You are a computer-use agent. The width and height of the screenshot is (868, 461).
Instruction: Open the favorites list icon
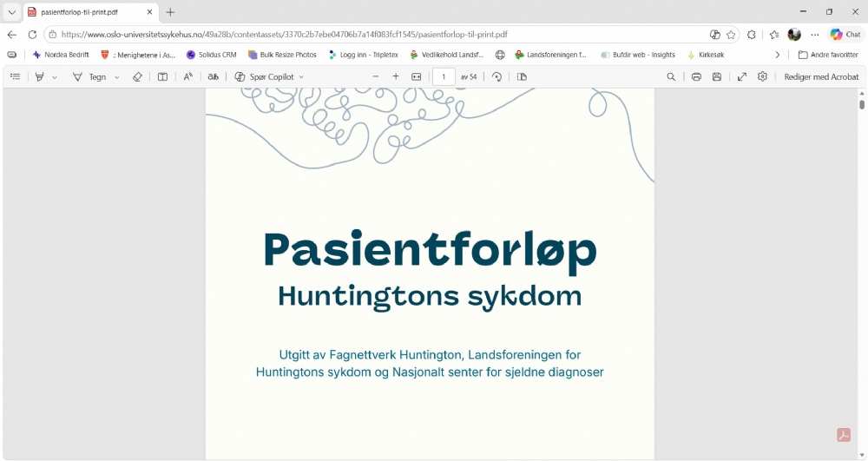774,35
